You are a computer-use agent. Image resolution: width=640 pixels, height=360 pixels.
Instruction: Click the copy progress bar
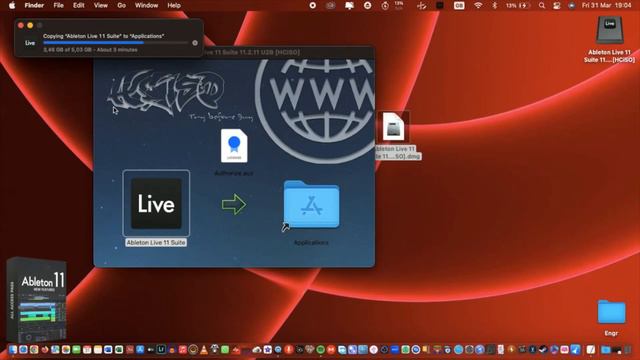click(x=116, y=42)
